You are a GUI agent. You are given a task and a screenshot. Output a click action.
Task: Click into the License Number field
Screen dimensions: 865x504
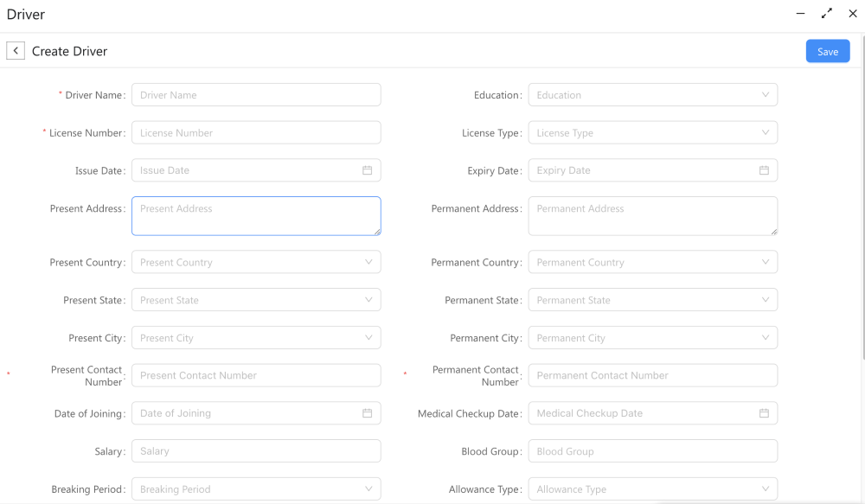click(x=255, y=133)
